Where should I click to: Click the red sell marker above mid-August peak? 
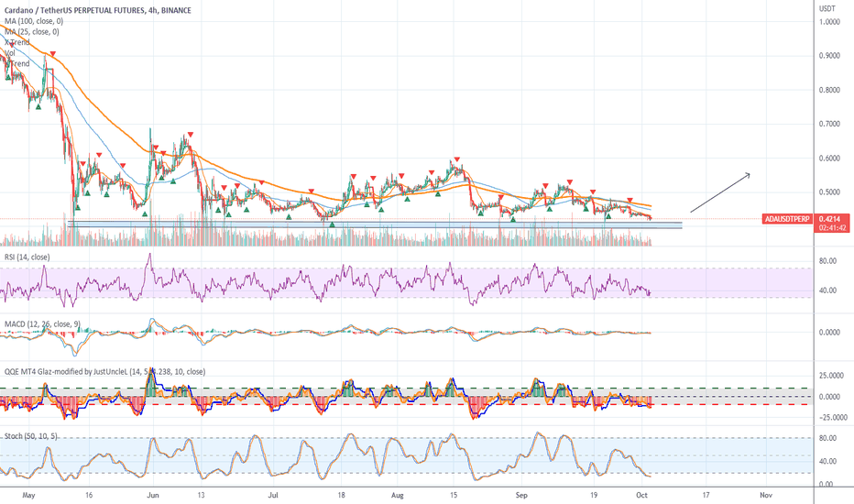[x=457, y=159]
